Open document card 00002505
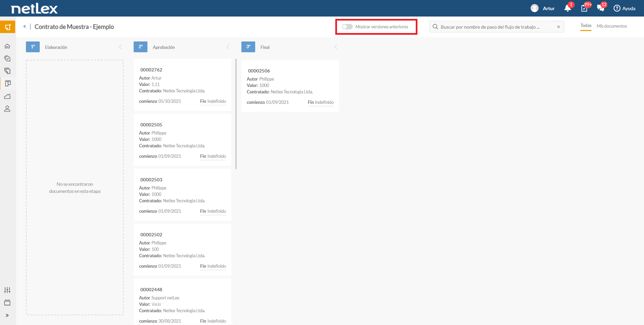 coord(182,140)
